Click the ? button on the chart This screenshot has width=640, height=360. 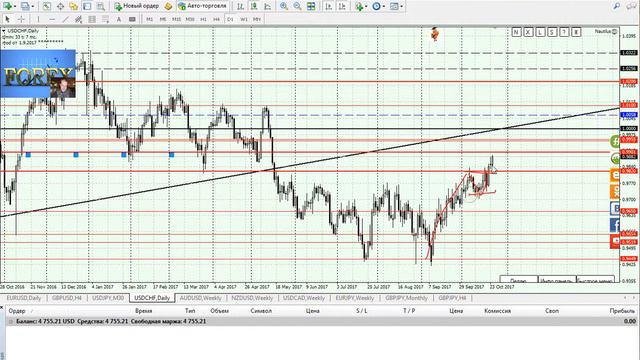click(x=564, y=32)
